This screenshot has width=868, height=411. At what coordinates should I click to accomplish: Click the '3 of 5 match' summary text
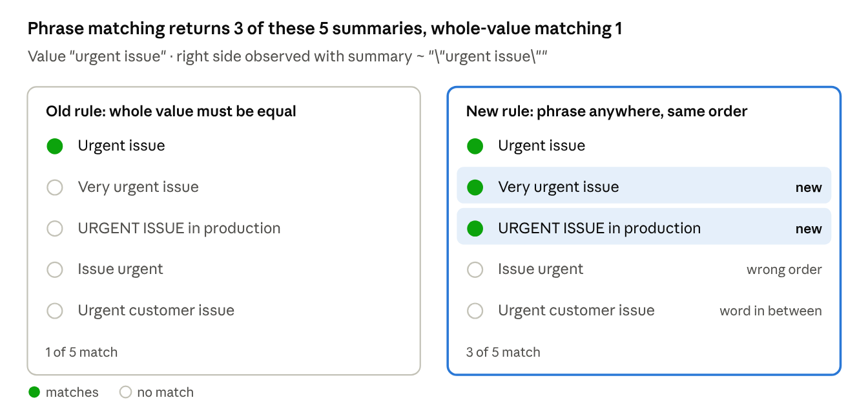(503, 352)
